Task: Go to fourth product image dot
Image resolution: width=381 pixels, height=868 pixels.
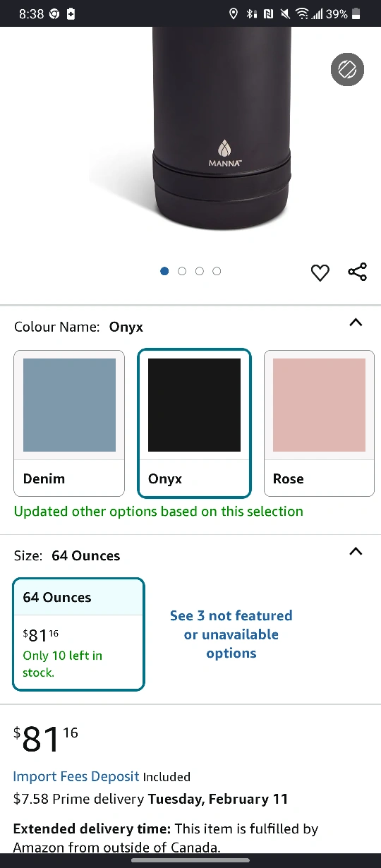Action: (217, 271)
